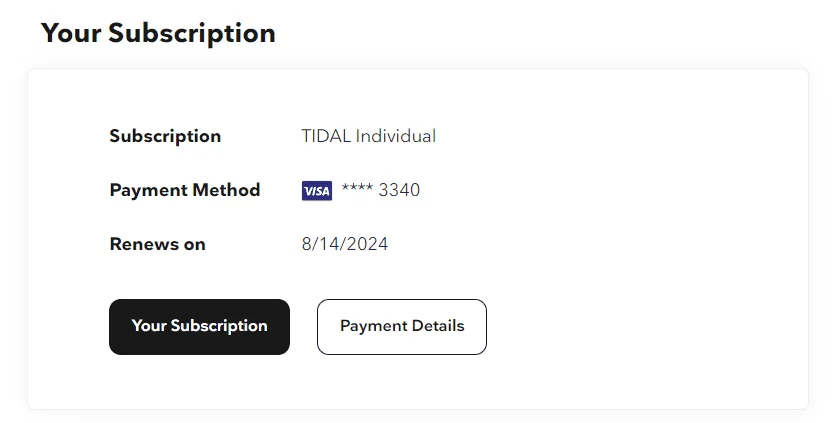
Task: Click the word Subscription in the page title
Action: coord(192,34)
